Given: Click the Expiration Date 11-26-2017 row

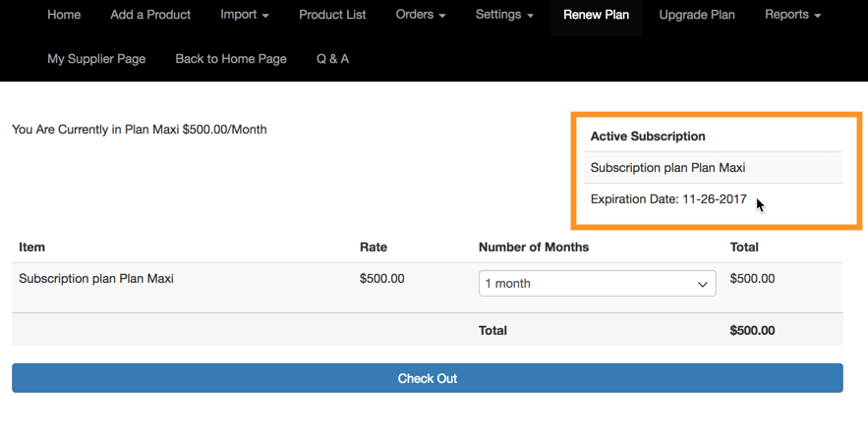Looking at the screenshot, I should (668, 199).
